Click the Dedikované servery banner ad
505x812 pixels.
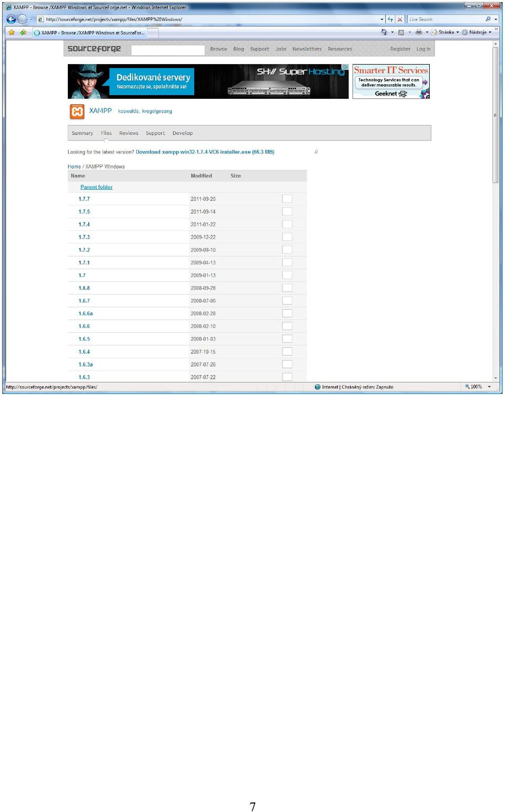pos(208,82)
